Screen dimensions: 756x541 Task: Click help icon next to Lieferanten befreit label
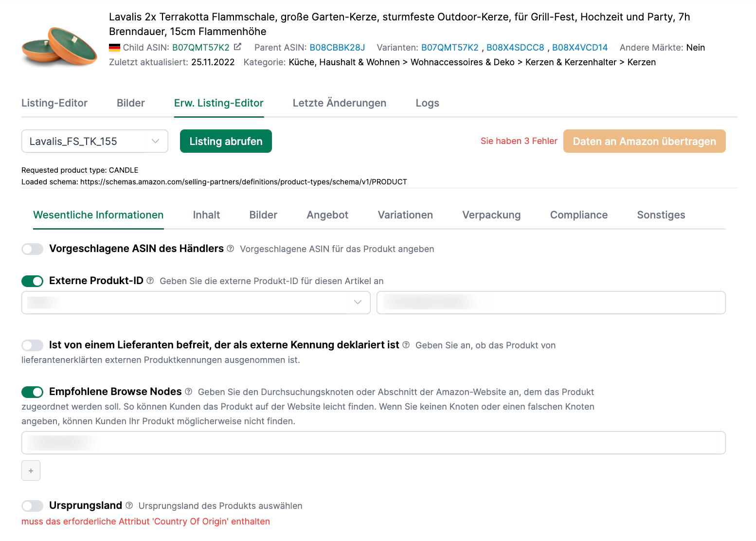pyautogui.click(x=406, y=345)
